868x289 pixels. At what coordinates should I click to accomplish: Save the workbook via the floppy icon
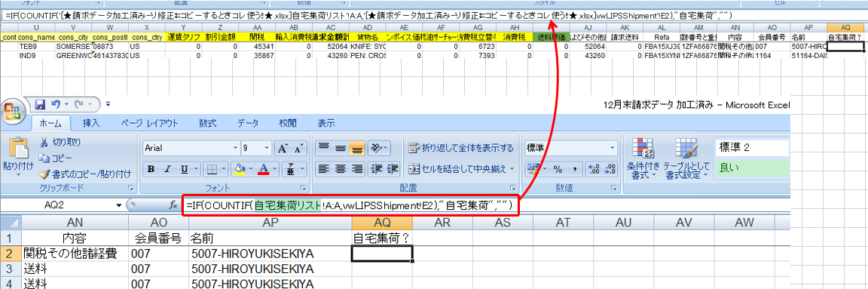[39, 103]
